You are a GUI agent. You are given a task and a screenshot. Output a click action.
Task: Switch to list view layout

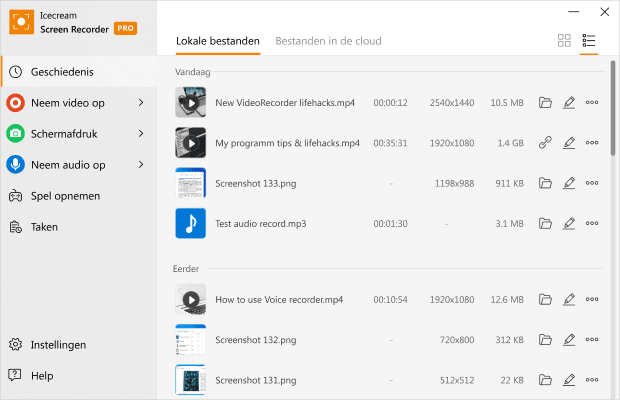[589, 41]
